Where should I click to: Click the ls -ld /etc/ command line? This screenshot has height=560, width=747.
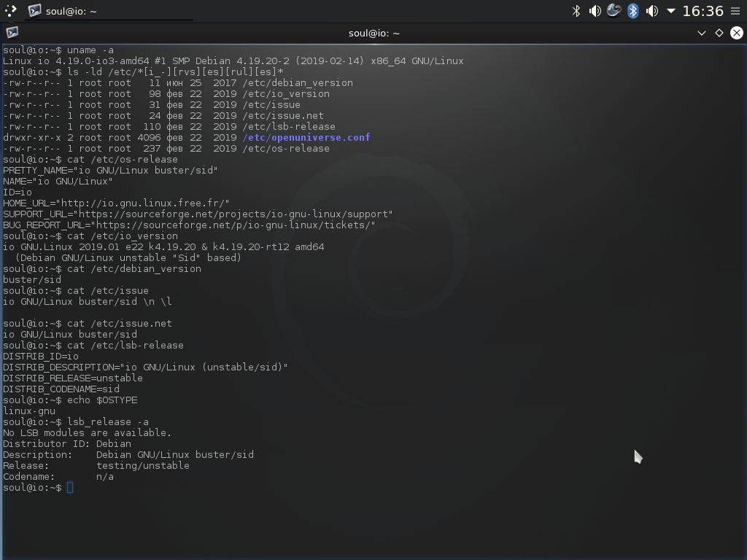click(x=144, y=72)
